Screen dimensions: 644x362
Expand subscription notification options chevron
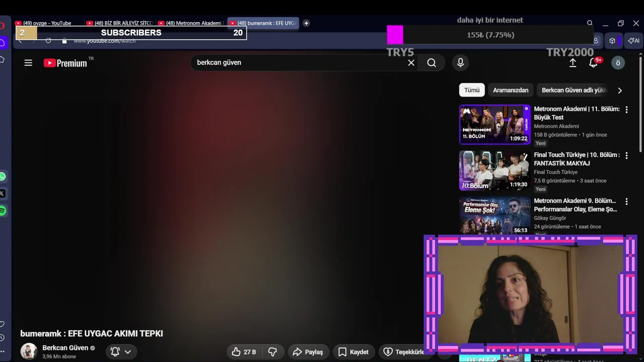128,352
